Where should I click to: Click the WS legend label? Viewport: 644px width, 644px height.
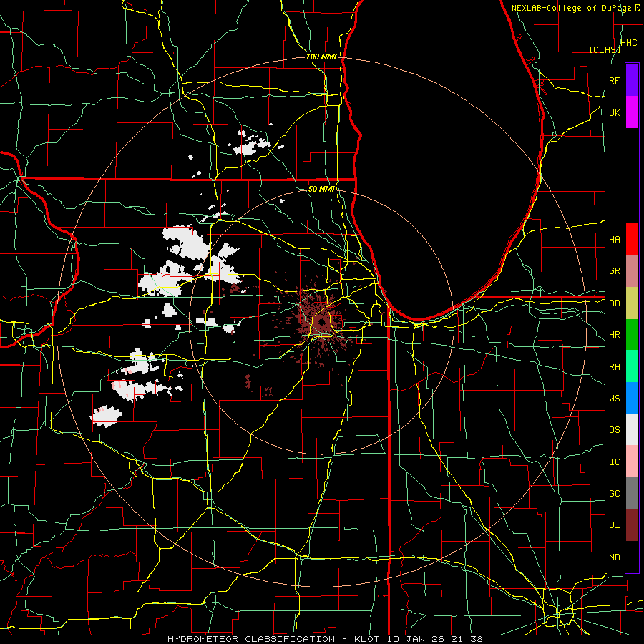pyautogui.click(x=614, y=398)
